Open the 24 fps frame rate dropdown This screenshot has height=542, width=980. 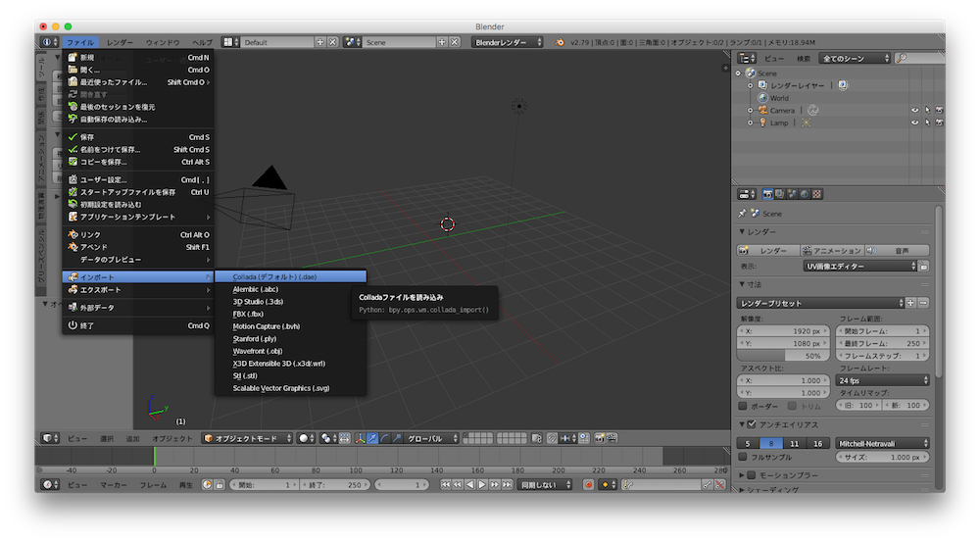tap(883, 380)
